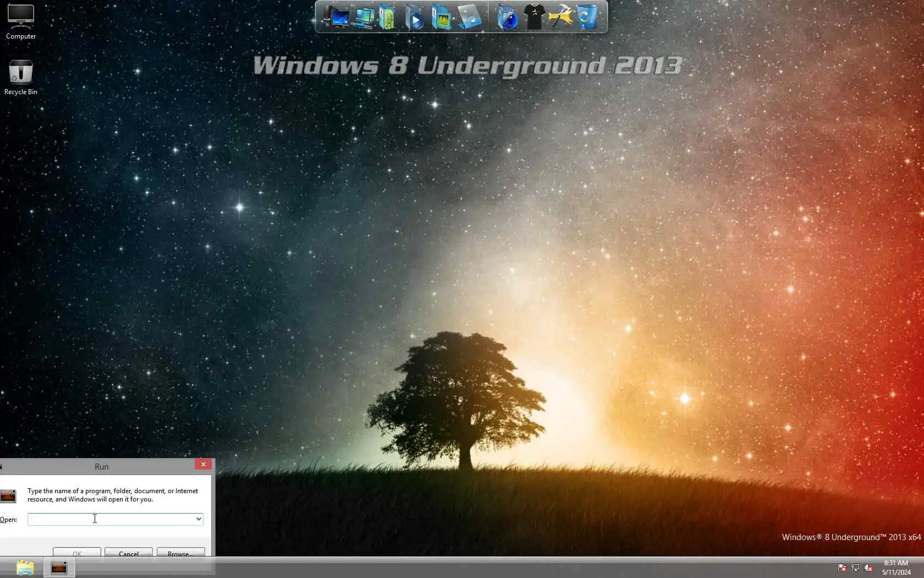Click the black t-shirt dock icon

[x=534, y=17]
